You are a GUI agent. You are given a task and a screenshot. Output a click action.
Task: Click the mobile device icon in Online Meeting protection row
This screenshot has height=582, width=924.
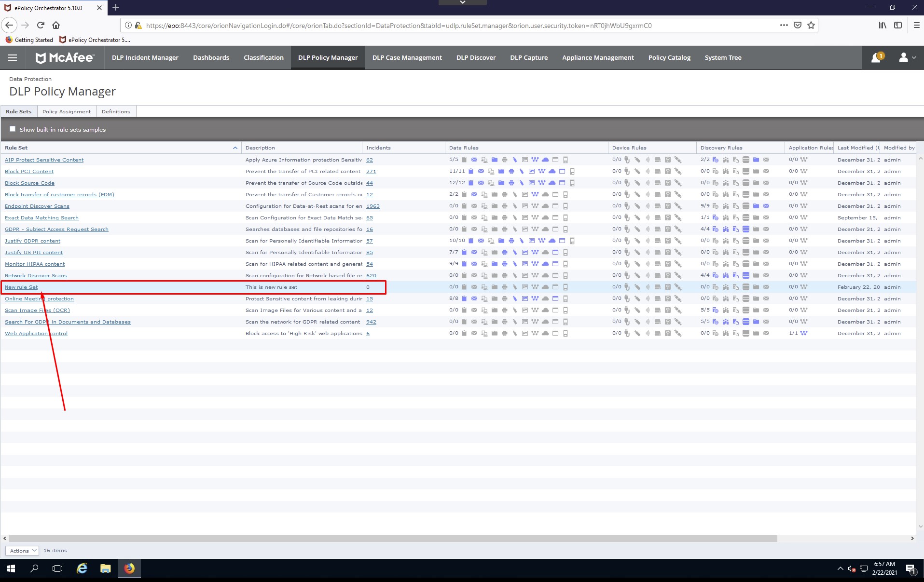tap(565, 298)
